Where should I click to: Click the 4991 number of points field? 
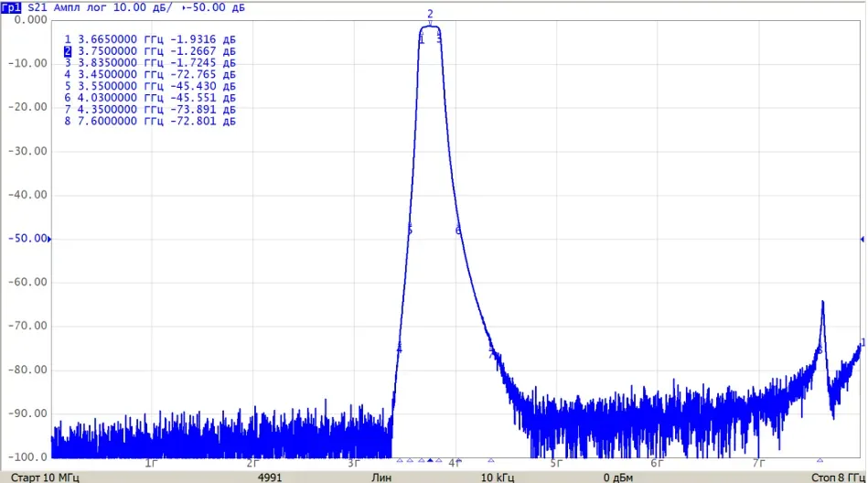click(x=270, y=478)
